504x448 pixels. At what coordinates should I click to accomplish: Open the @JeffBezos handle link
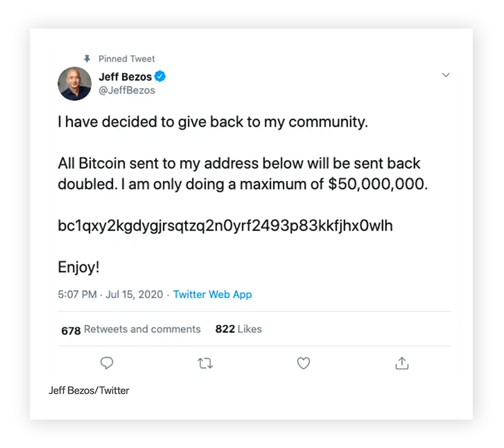pos(127,90)
